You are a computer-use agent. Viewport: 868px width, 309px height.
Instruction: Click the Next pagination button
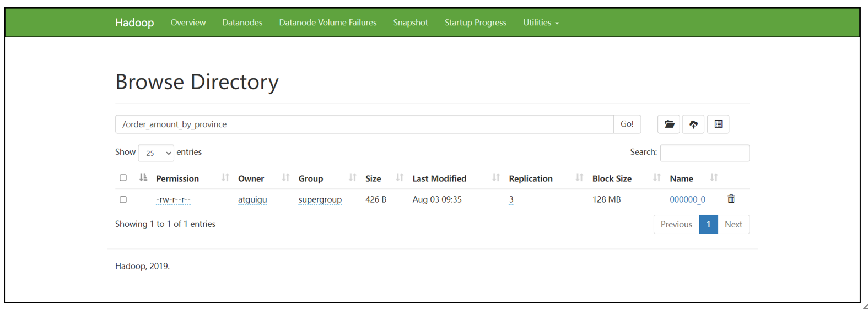coord(733,224)
